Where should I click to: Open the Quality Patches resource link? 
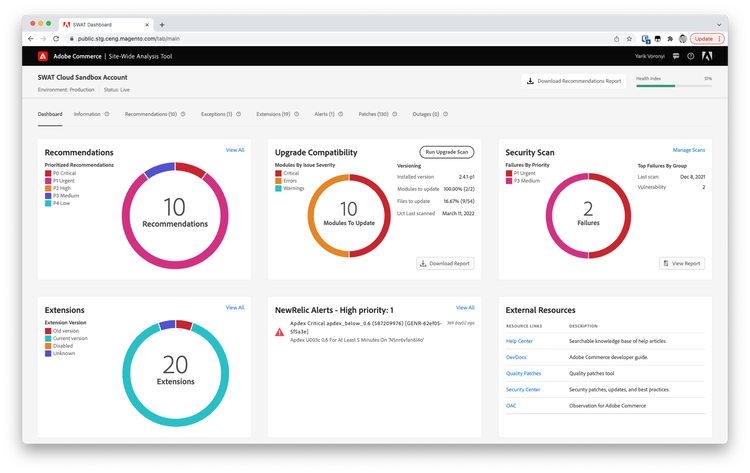click(x=524, y=372)
